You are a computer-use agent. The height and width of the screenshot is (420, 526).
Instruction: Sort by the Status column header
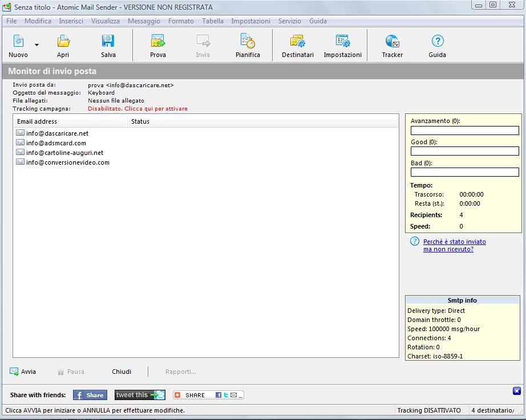point(262,121)
